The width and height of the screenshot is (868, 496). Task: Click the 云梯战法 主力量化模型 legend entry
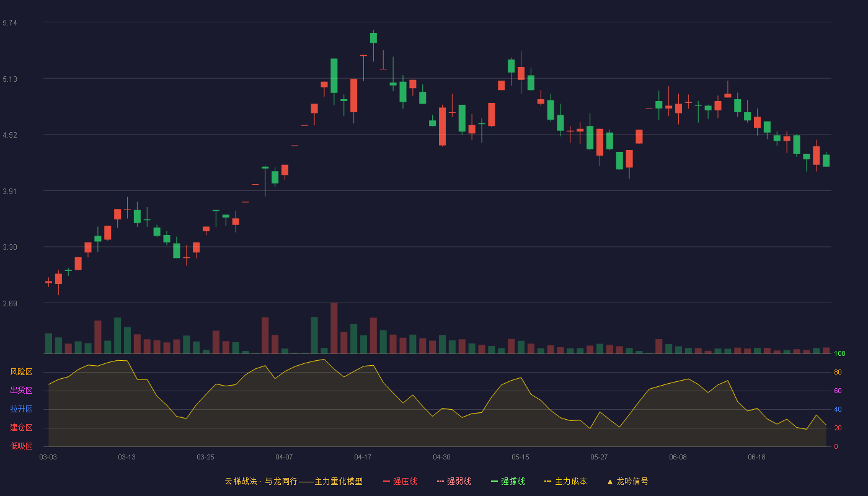(293, 481)
